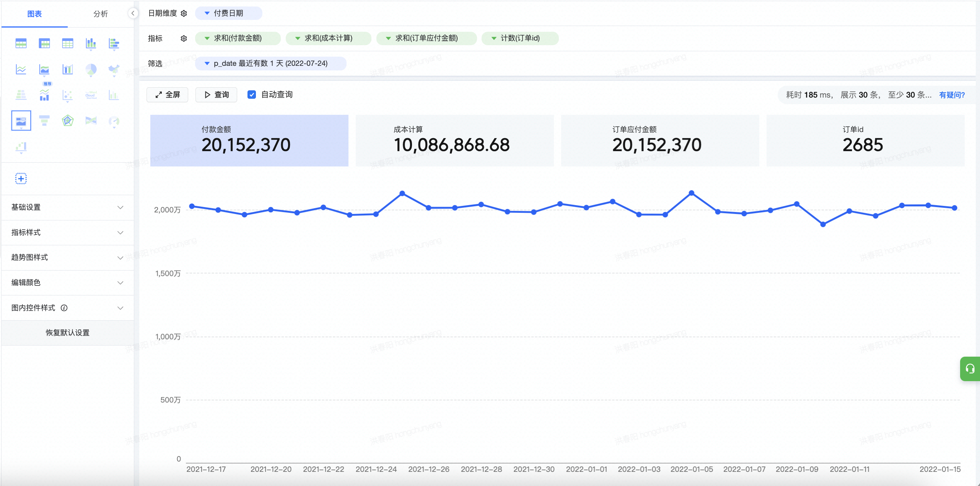Image resolution: width=980 pixels, height=486 pixels.
Task: Expand the 指标样式 section
Action: coord(68,233)
